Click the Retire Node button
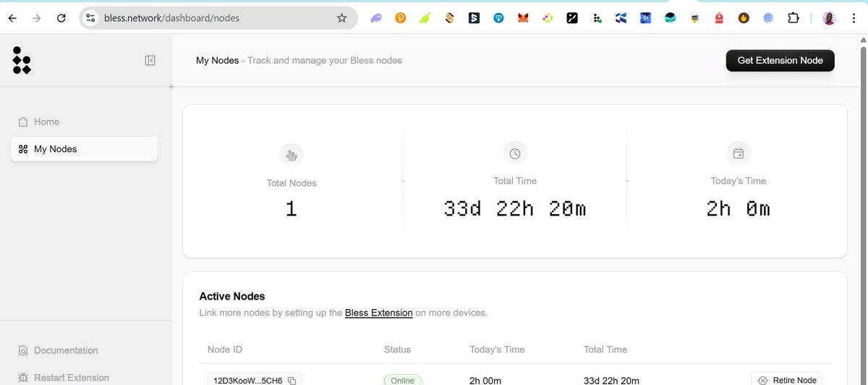 pyautogui.click(x=787, y=379)
